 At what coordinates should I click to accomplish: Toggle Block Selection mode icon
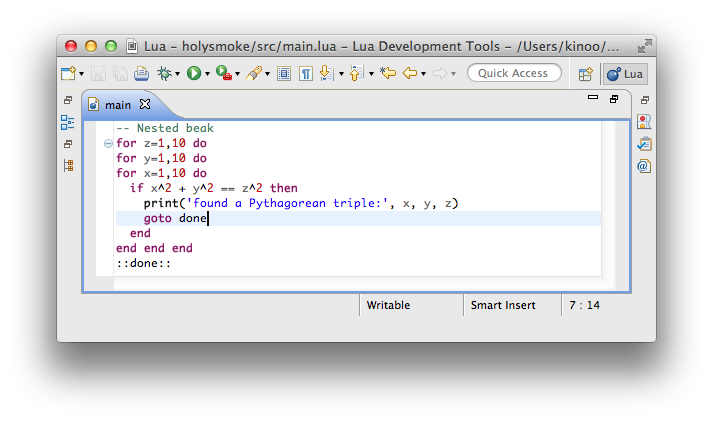coord(284,73)
